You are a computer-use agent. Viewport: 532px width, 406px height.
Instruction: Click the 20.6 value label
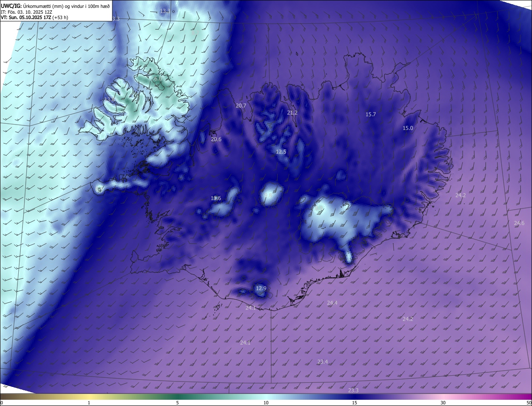pyautogui.click(x=216, y=139)
